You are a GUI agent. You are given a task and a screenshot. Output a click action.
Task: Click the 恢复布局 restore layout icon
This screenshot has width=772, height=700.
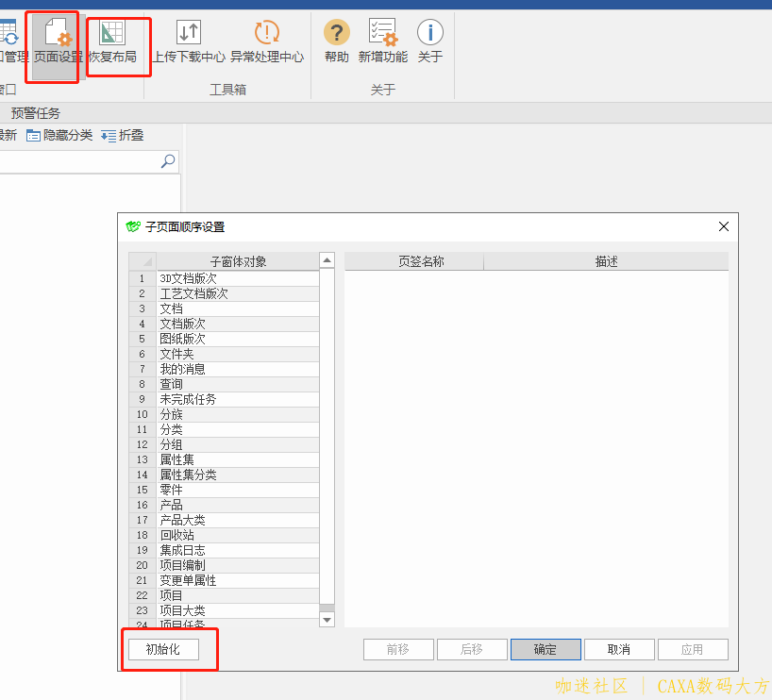pyautogui.click(x=112, y=38)
